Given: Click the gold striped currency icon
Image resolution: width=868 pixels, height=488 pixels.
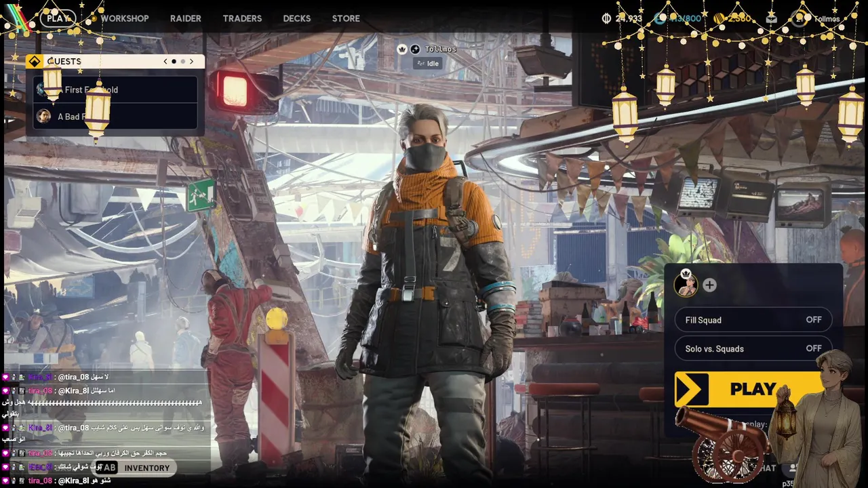Looking at the screenshot, I should pyautogui.click(x=719, y=18).
